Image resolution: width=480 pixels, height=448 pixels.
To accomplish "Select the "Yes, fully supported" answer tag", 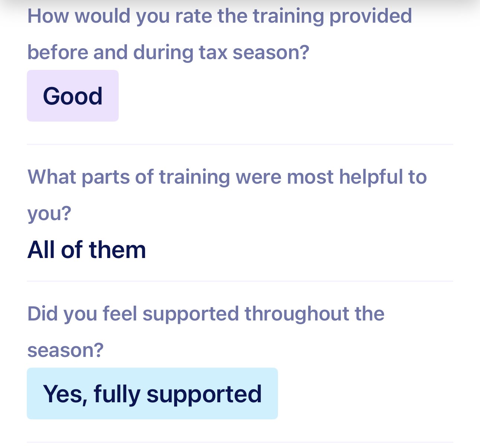I will (152, 394).
